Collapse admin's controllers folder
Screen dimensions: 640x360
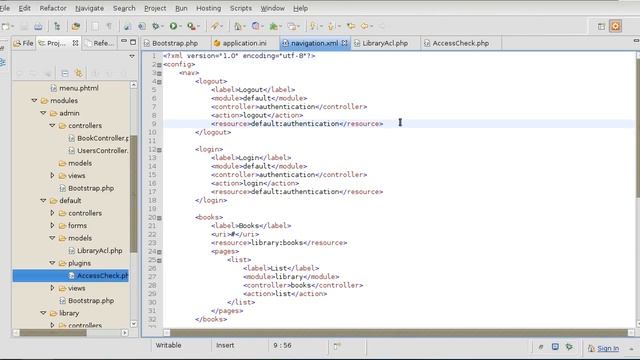tap(52, 126)
